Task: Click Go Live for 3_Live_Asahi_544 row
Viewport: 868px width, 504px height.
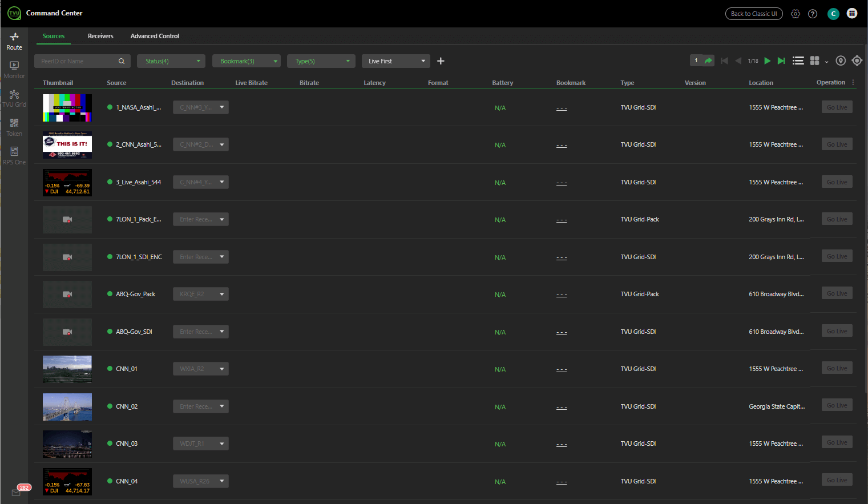Action: [837, 182]
